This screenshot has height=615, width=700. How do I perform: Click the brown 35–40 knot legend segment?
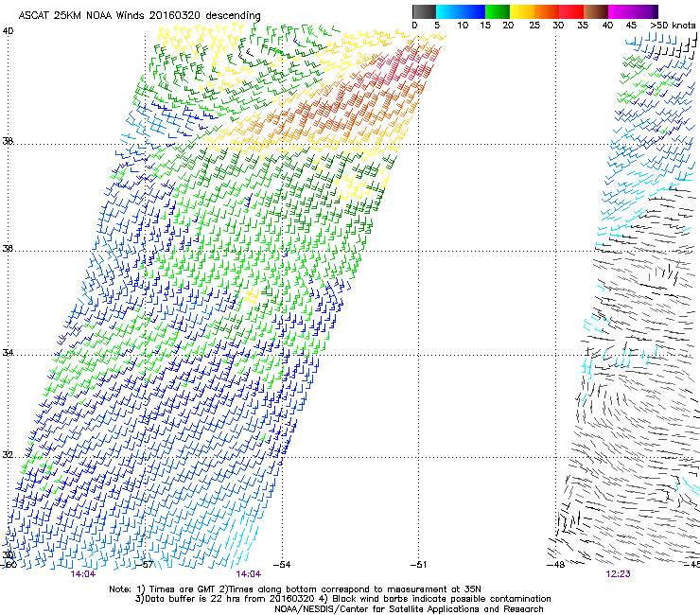point(596,11)
